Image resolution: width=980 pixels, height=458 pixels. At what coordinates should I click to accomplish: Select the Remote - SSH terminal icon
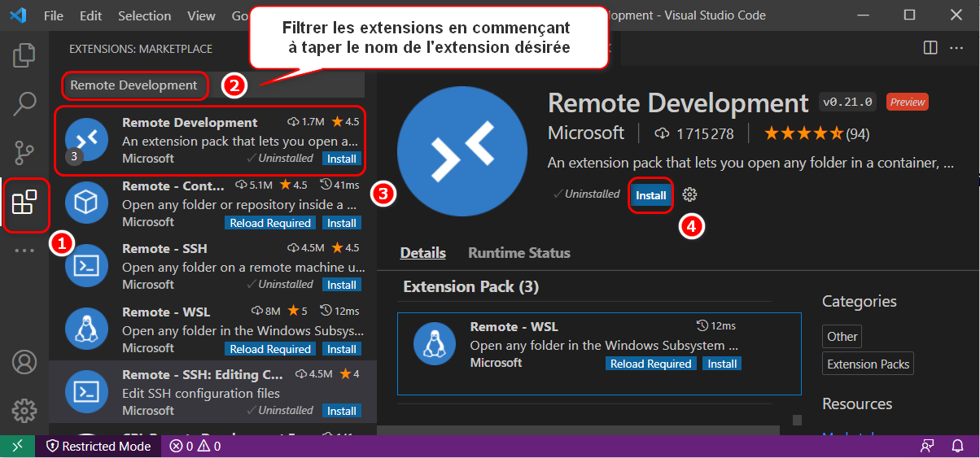[x=85, y=265]
